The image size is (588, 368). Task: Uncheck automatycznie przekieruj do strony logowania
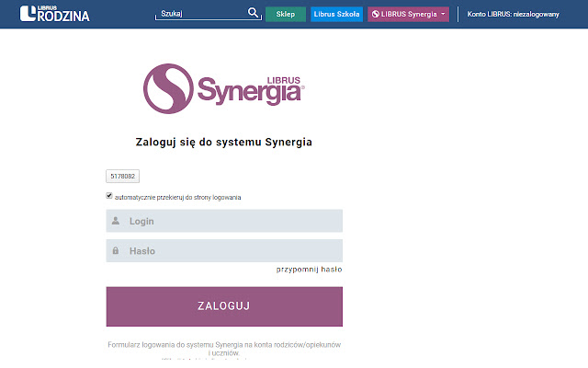point(109,196)
